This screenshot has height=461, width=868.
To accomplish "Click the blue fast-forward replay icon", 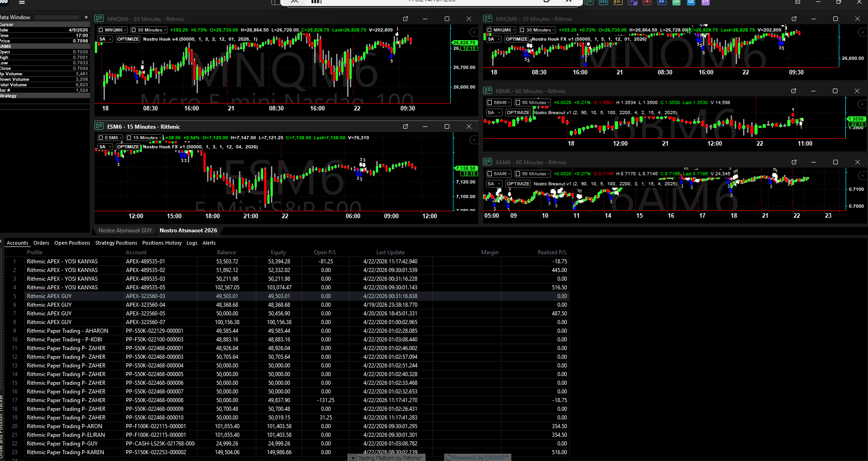I will (x=662, y=2).
